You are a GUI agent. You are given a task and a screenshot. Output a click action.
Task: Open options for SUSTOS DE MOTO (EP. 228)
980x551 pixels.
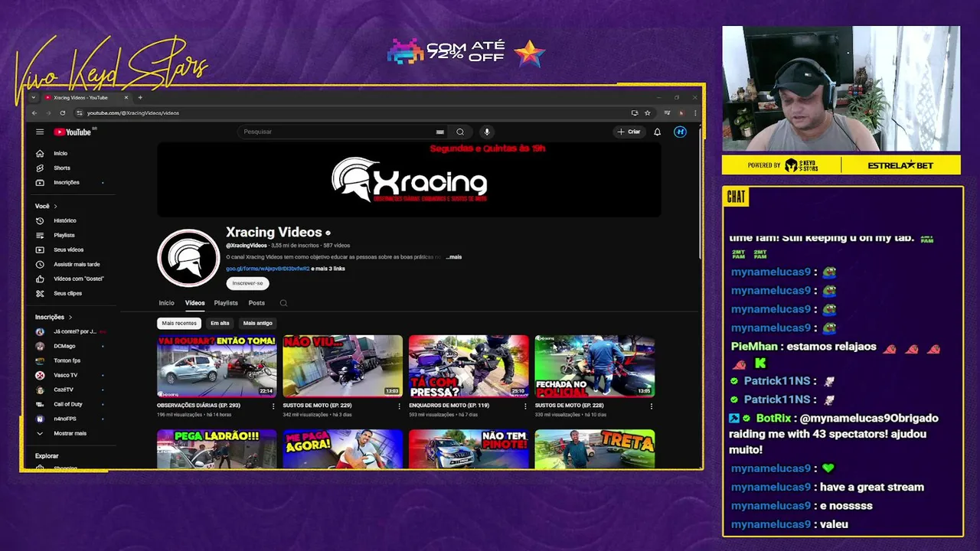click(652, 406)
